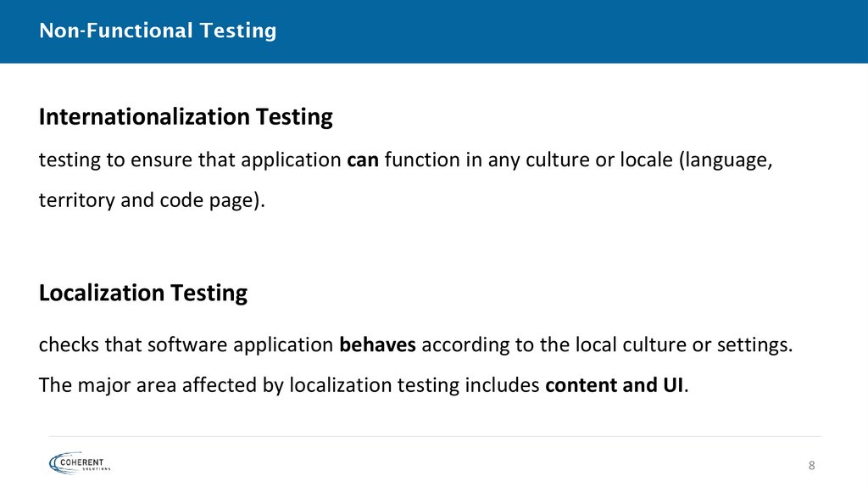Click the bold phrase 'content and UI'
Viewport: 868px width, 487px height.
pos(615,386)
